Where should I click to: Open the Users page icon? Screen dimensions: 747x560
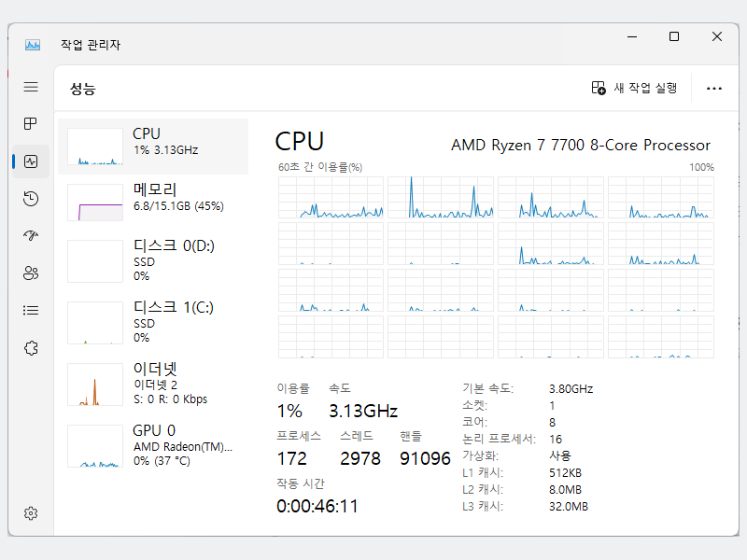tap(31, 273)
